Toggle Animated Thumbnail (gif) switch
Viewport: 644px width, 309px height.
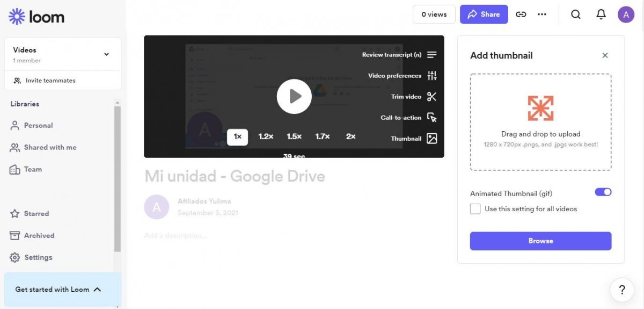pos(603,192)
